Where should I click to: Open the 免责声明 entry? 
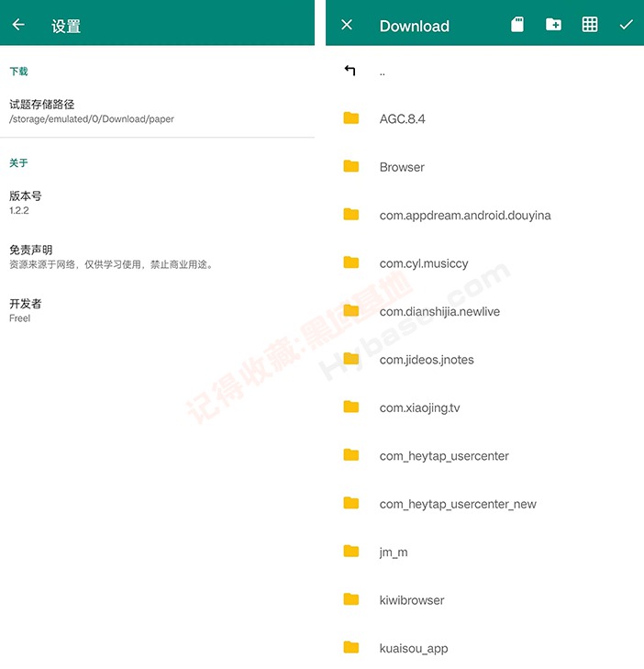tap(157, 256)
